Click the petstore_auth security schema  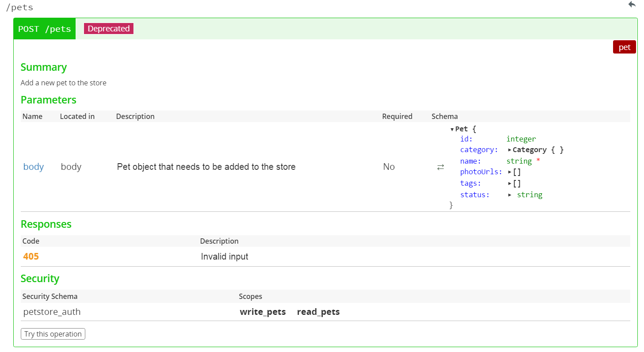52,312
